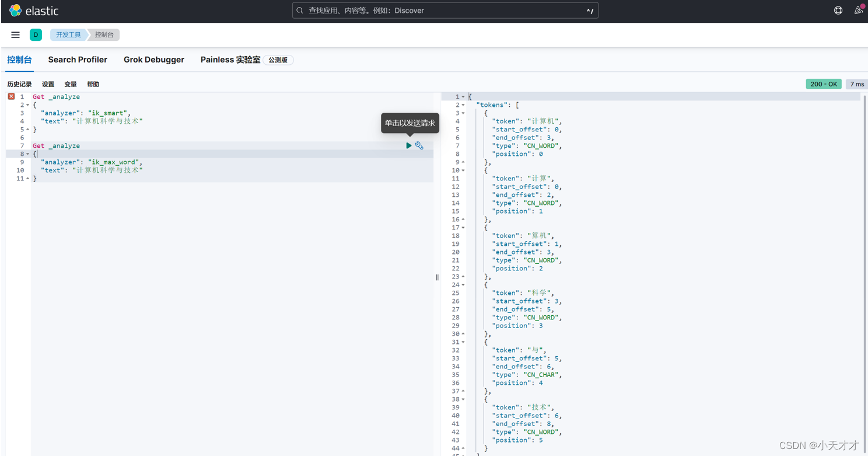The image size is (868, 456).
Task: Open 历史记录 history
Action: (x=19, y=84)
